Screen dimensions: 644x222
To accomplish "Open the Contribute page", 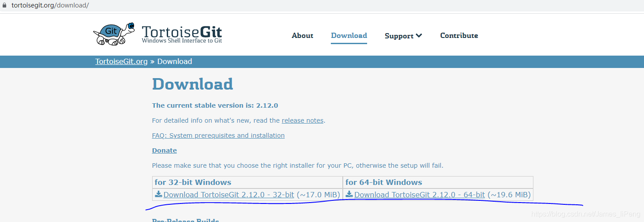I will point(459,36).
